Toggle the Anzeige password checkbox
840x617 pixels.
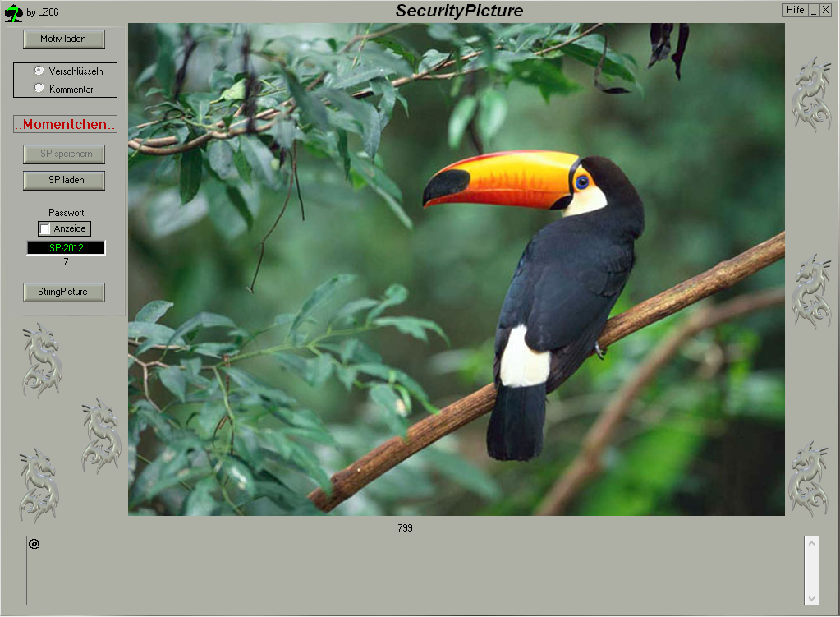45,229
